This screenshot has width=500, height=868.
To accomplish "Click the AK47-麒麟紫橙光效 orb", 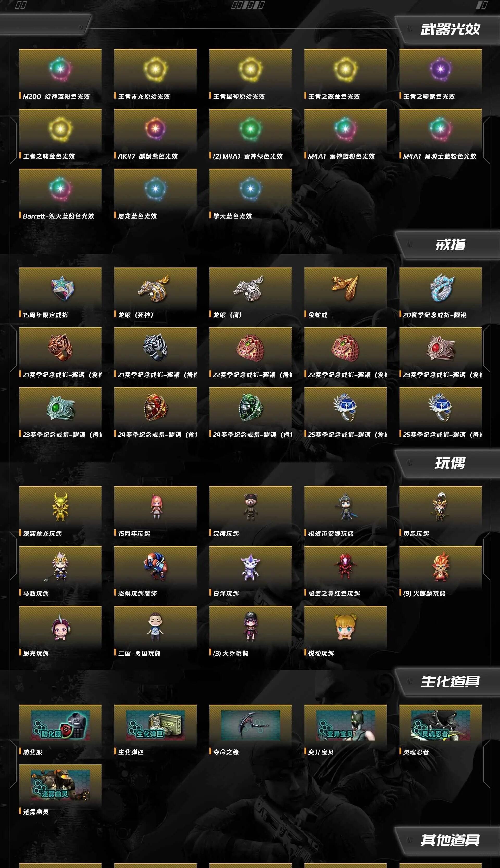I will pos(155,129).
